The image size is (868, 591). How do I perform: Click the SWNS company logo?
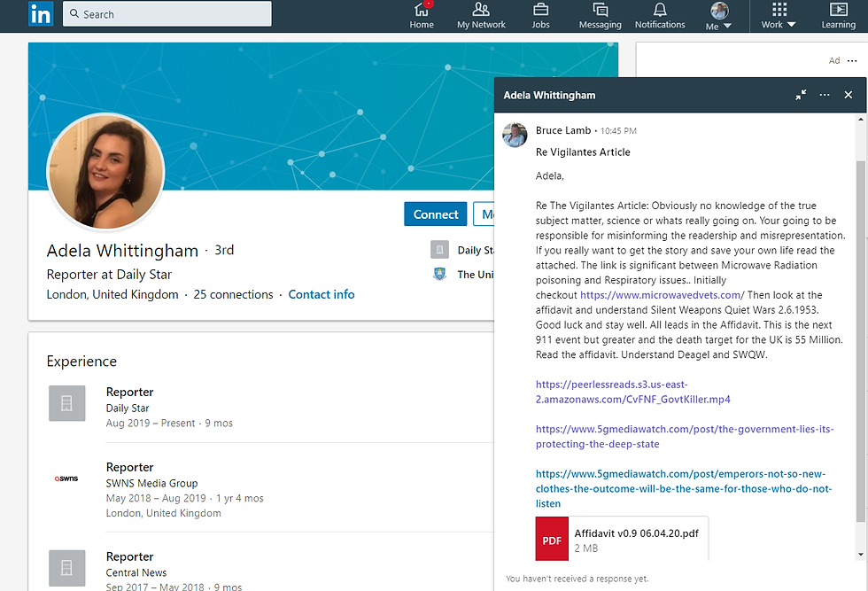(66, 478)
